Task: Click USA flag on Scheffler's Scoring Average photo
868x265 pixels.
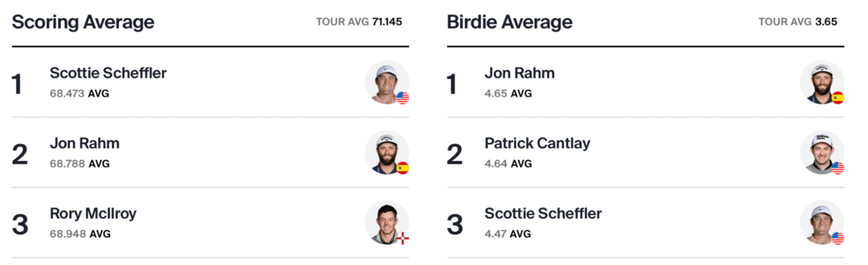Action: [x=402, y=97]
